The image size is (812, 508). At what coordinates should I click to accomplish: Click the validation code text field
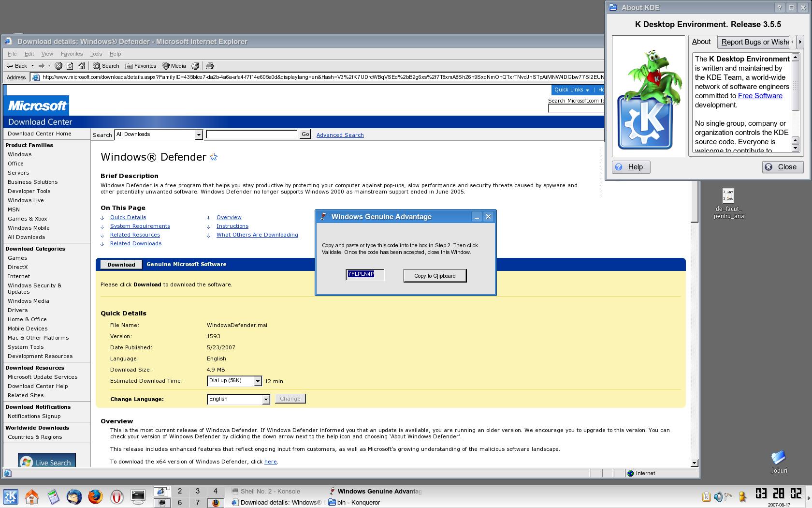(365, 274)
